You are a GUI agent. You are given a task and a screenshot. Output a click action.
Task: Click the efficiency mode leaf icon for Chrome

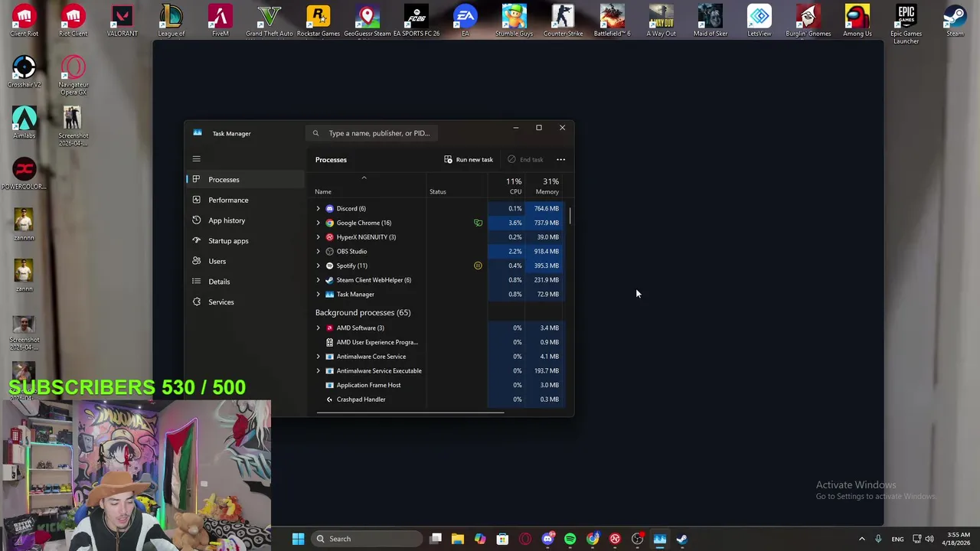coord(478,223)
